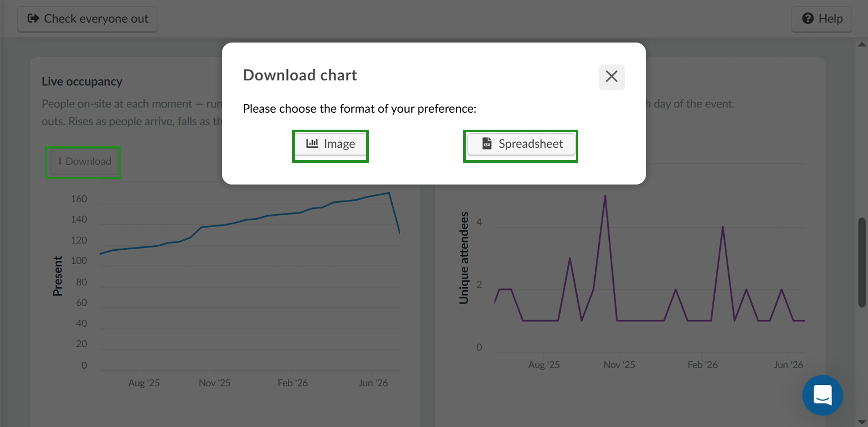Viewport: 868px width, 427px height.
Task: Click the 160 tick on occupancy chart
Action: (x=79, y=199)
